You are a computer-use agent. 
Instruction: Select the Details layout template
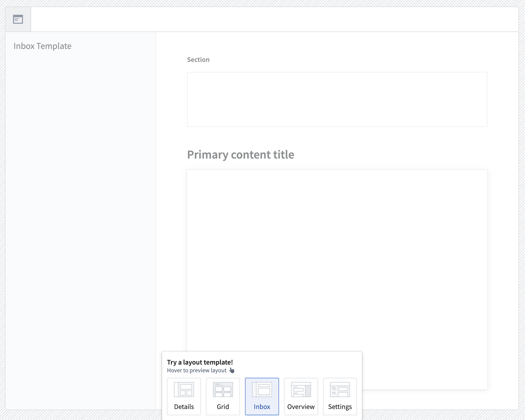[184, 397]
